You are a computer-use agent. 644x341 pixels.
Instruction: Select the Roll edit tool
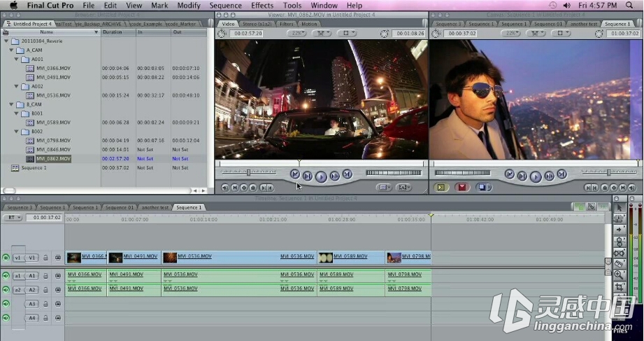point(619,242)
